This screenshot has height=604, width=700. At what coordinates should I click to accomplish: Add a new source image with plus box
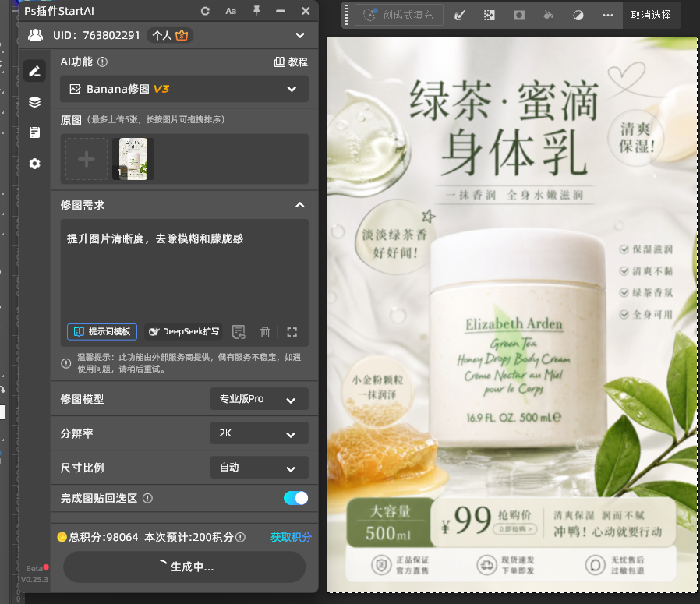point(87,159)
